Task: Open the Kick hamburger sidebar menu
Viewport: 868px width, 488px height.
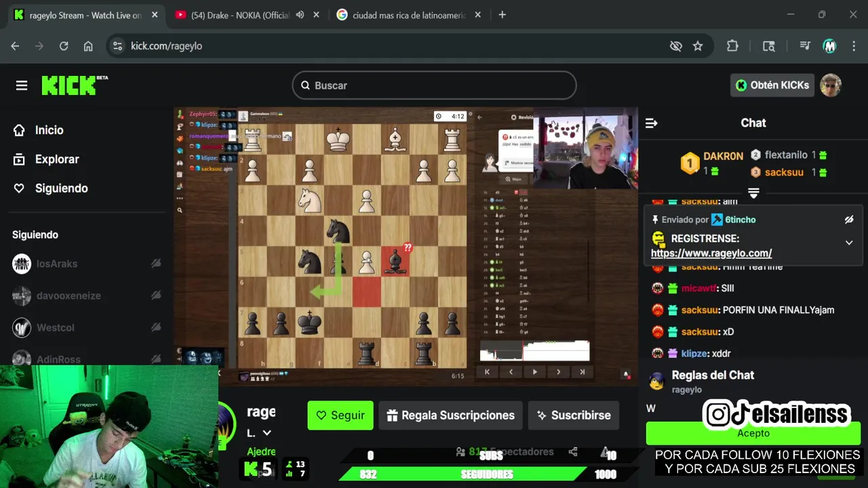Action: pos(22,85)
